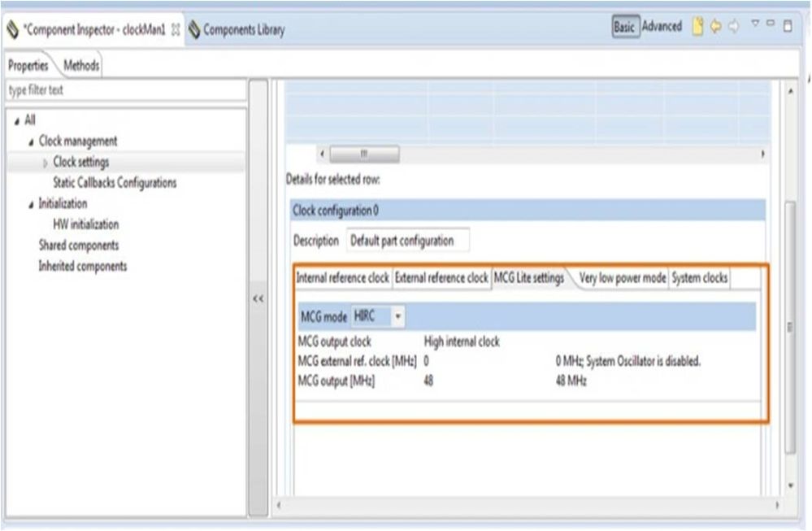812x531 pixels.
Task: Click the MCG output clock label
Action: [335, 342]
